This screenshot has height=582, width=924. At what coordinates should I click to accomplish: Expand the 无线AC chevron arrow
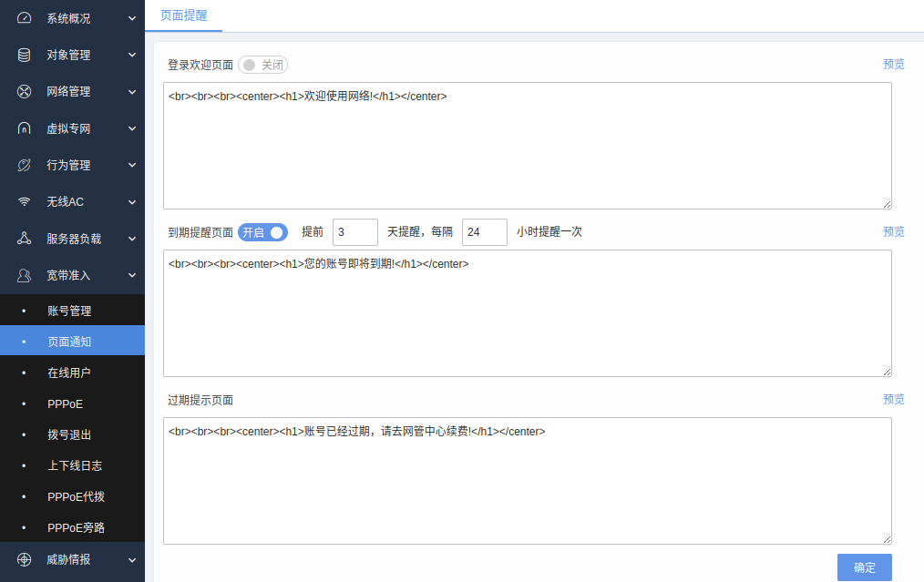coord(132,201)
